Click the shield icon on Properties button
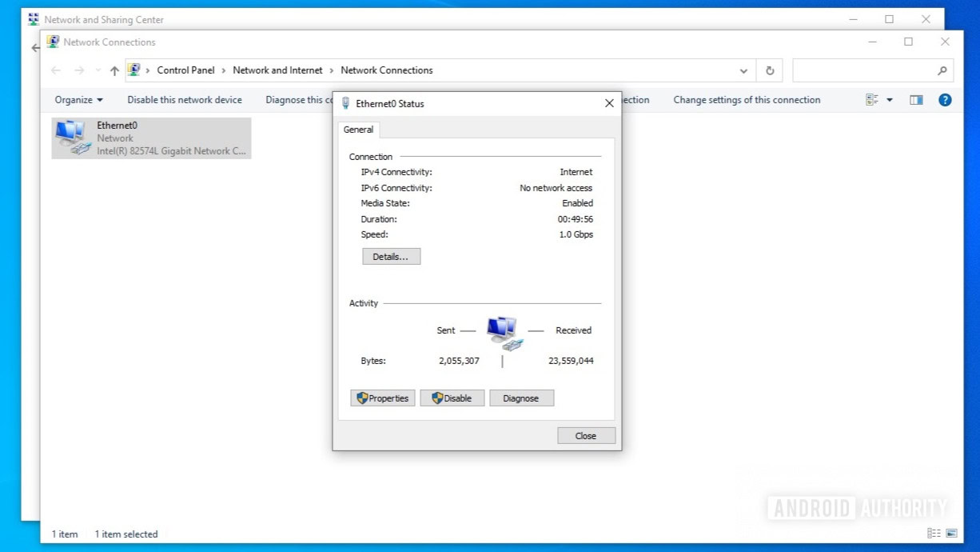The height and width of the screenshot is (552, 980). click(x=362, y=398)
